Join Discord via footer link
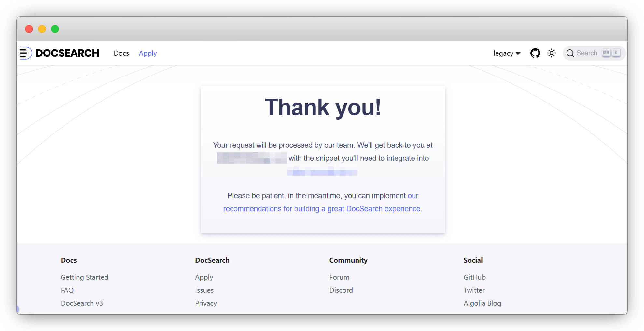 341,290
